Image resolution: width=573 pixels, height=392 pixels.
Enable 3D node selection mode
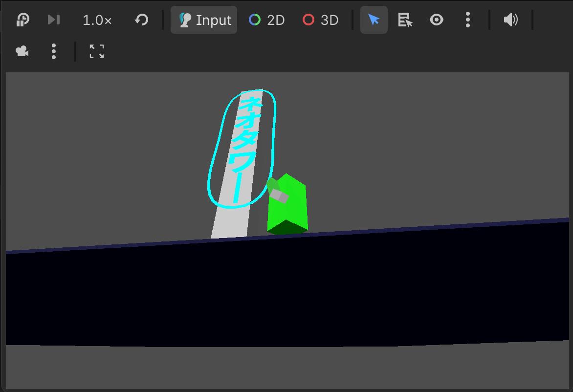tap(321, 20)
